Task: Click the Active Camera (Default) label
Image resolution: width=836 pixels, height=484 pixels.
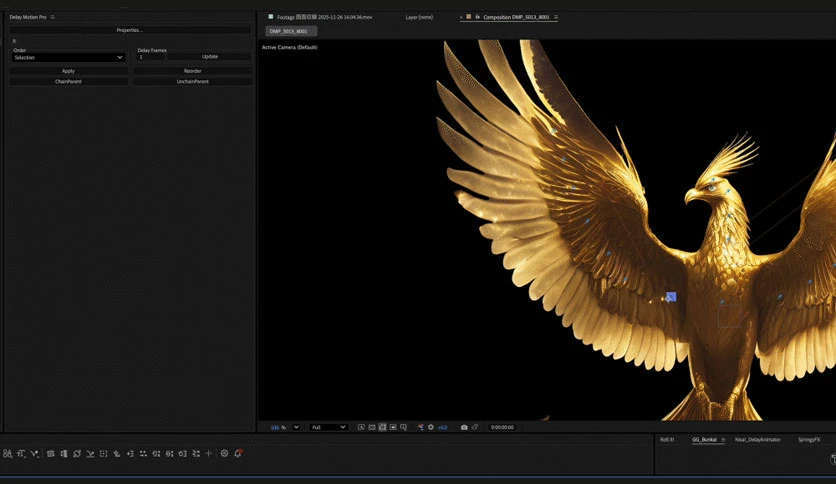Action: (x=290, y=47)
